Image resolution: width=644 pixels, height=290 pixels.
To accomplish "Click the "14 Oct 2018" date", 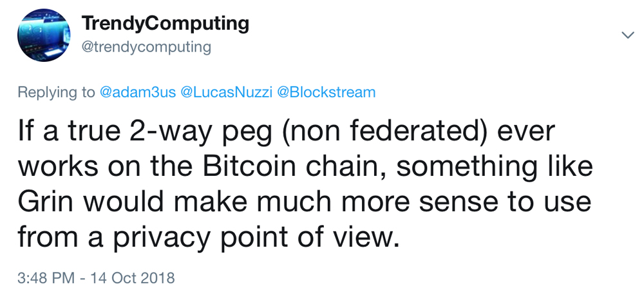I will (133, 278).
